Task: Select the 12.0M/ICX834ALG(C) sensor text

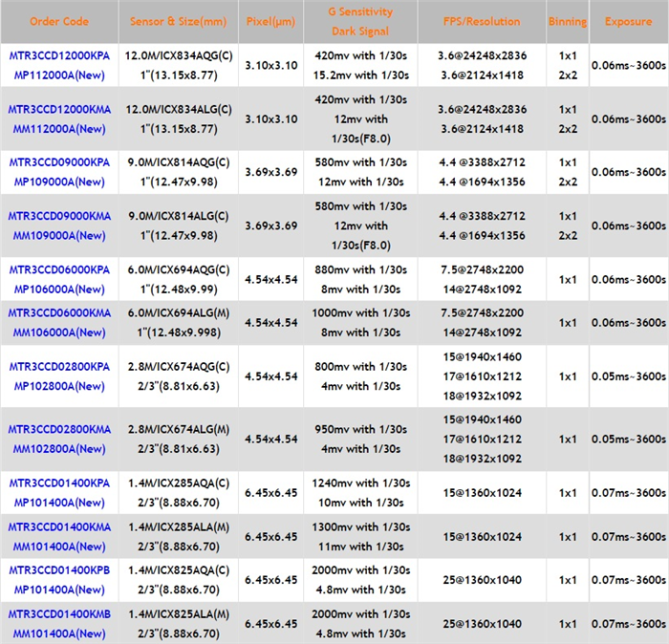Action: click(x=179, y=110)
